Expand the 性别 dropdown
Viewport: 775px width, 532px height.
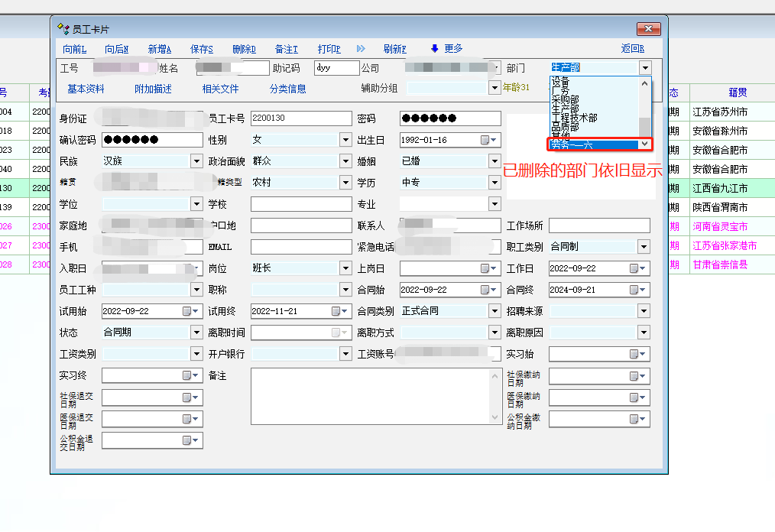click(x=345, y=140)
